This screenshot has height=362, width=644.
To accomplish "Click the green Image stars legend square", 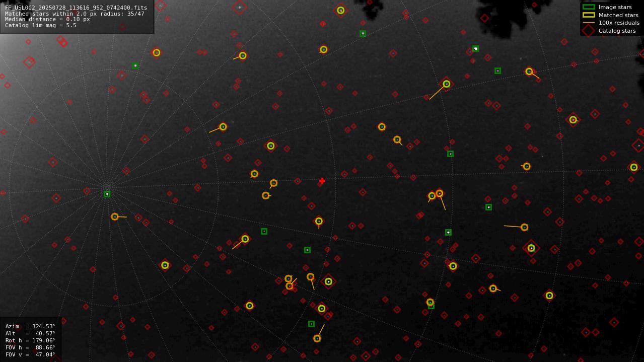I will coord(589,7).
